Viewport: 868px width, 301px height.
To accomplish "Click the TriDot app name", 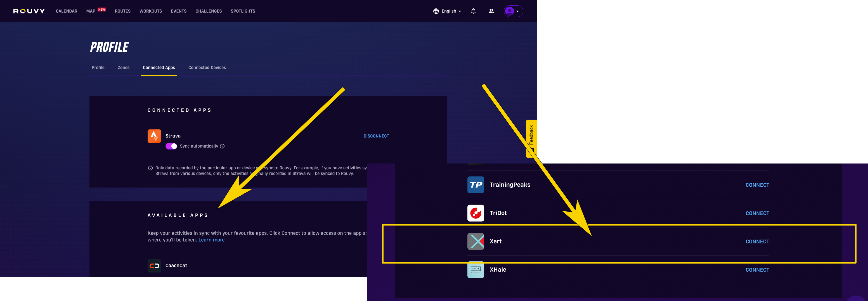I will click(x=498, y=213).
